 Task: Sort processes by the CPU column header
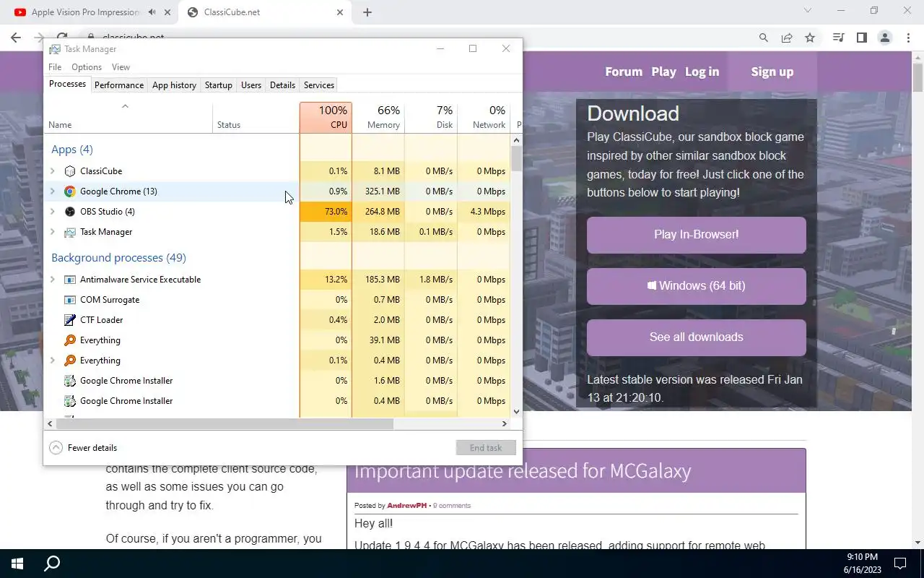(x=326, y=118)
